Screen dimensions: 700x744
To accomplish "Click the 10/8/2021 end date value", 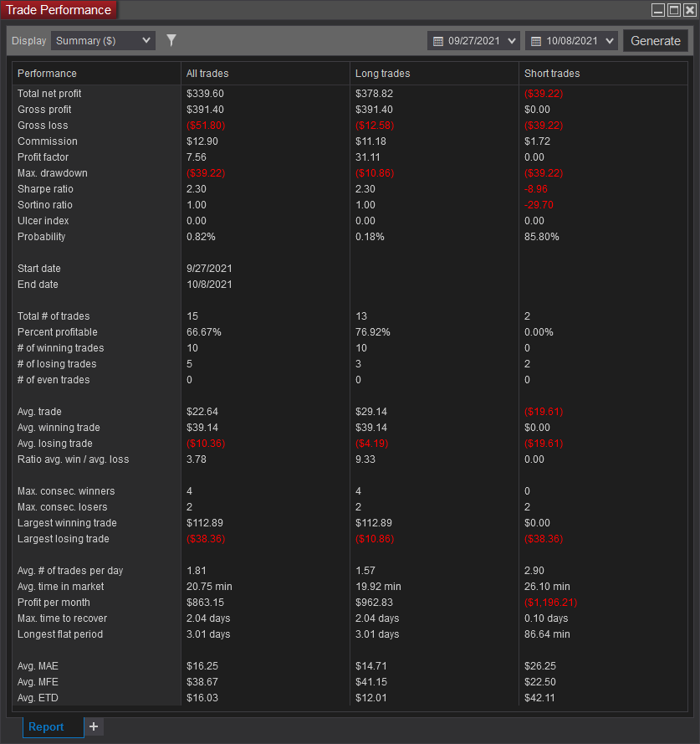I will pos(209,285).
